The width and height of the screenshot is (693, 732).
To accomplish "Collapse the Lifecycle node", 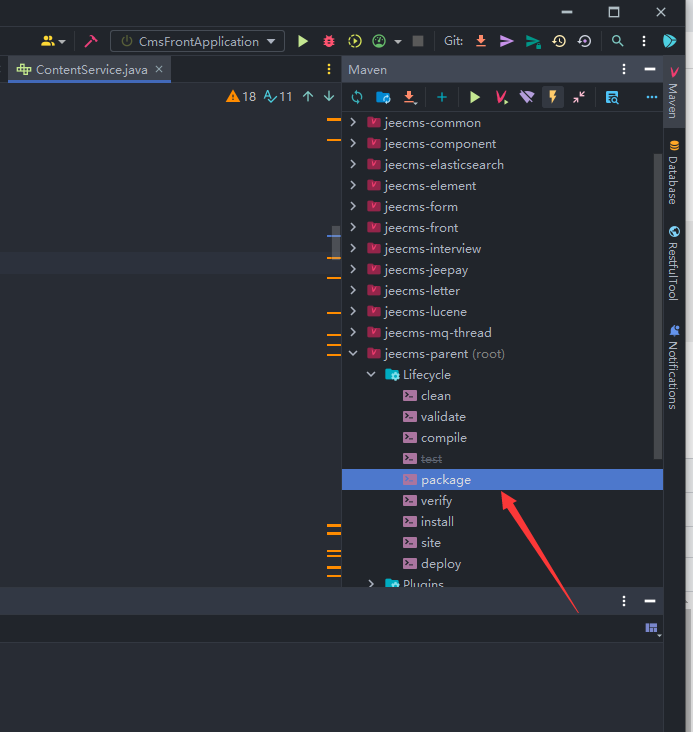I will pyautogui.click(x=371, y=375).
